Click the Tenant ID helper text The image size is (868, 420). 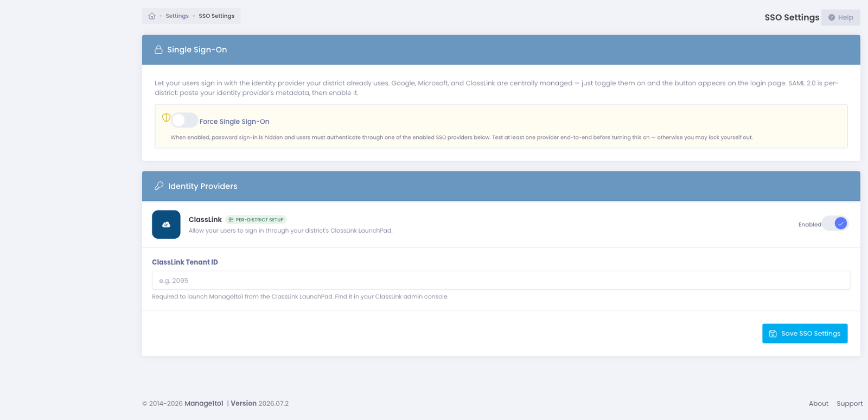click(x=300, y=297)
